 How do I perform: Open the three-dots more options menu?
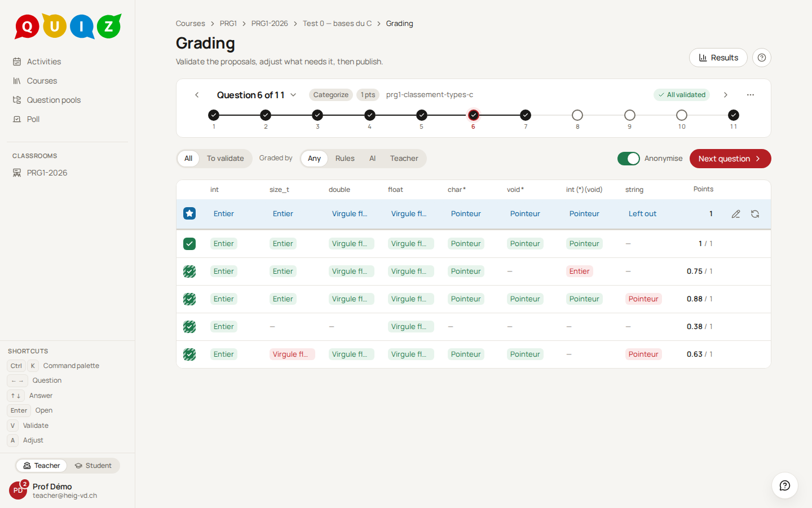coord(751,95)
